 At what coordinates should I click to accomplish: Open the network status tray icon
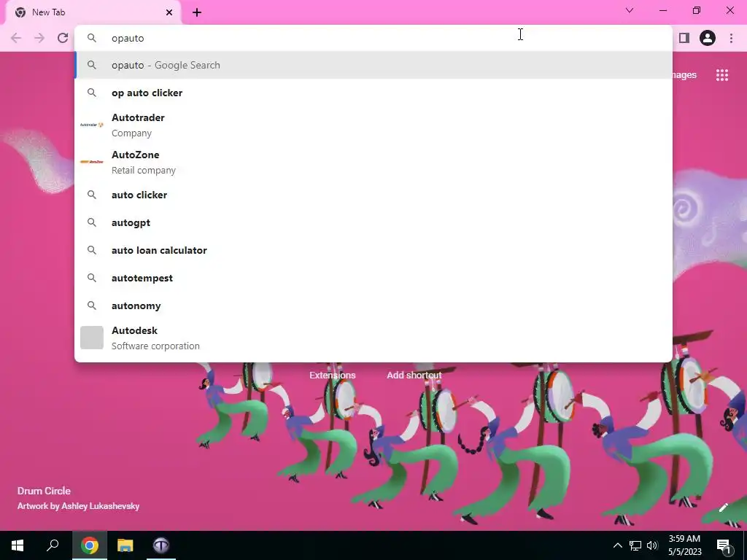click(x=635, y=545)
